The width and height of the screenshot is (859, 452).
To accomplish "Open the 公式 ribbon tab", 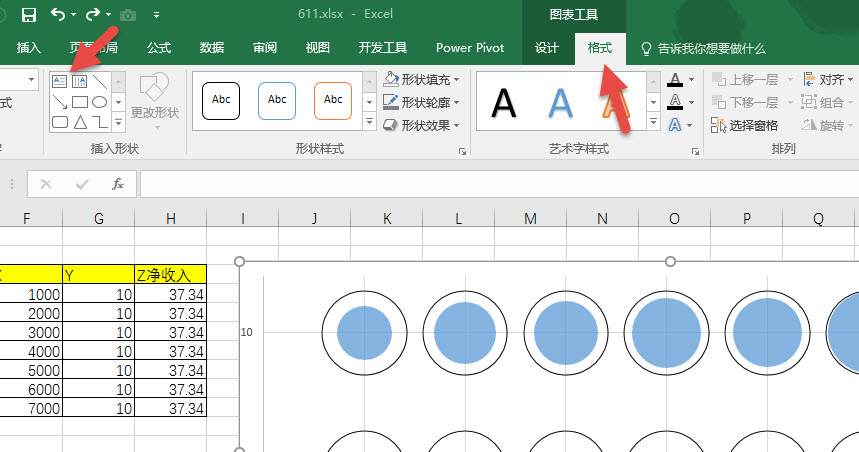I will point(159,48).
